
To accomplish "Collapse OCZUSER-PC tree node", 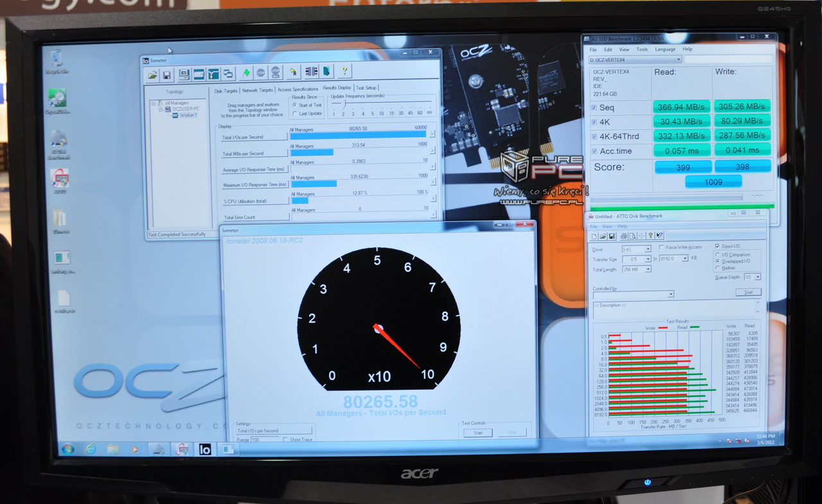I will click(x=161, y=109).
